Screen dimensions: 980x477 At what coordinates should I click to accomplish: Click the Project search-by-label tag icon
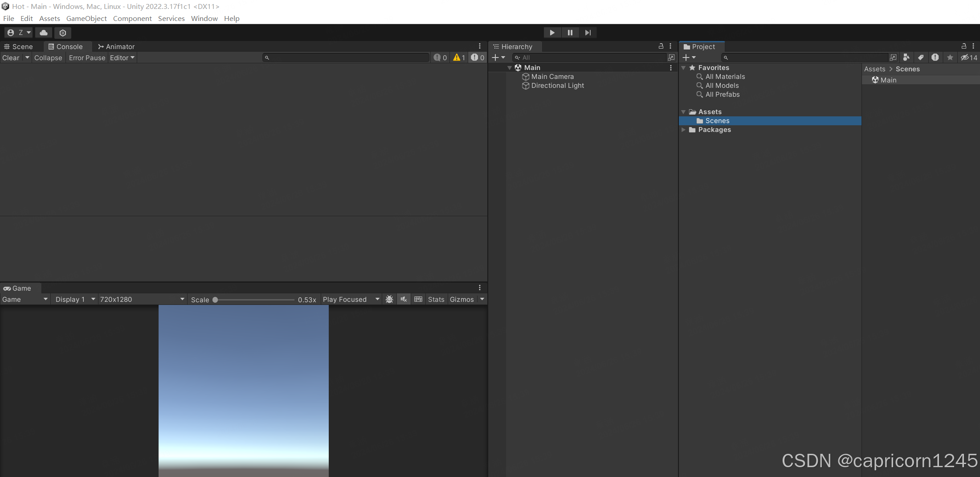tap(921, 58)
